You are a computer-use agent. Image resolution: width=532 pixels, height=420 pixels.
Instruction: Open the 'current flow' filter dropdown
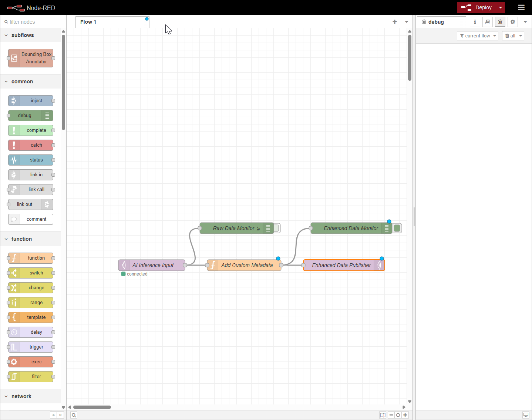[x=478, y=36]
